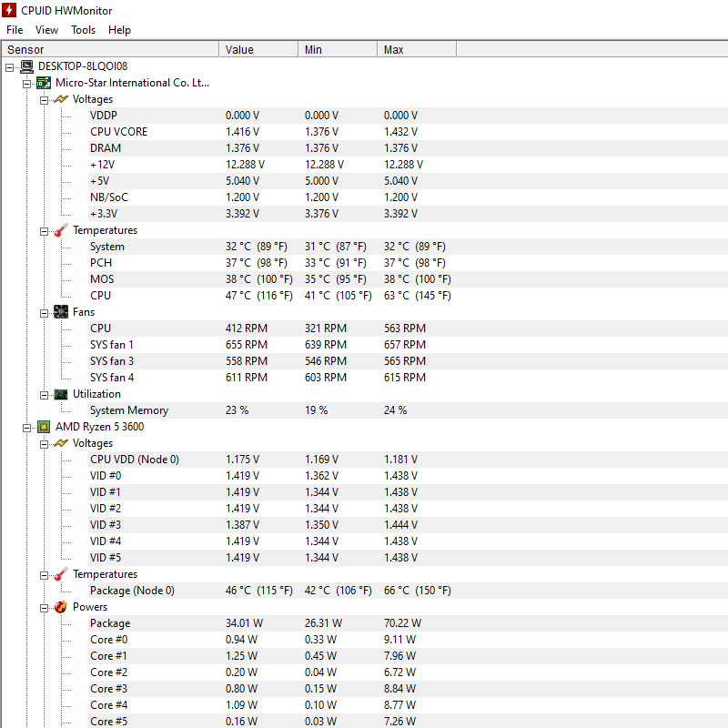Viewport: 728px width, 728px height.
Task: Collapse the AMD Ryzen 5 3600 node
Action: [x=27, y=428]
